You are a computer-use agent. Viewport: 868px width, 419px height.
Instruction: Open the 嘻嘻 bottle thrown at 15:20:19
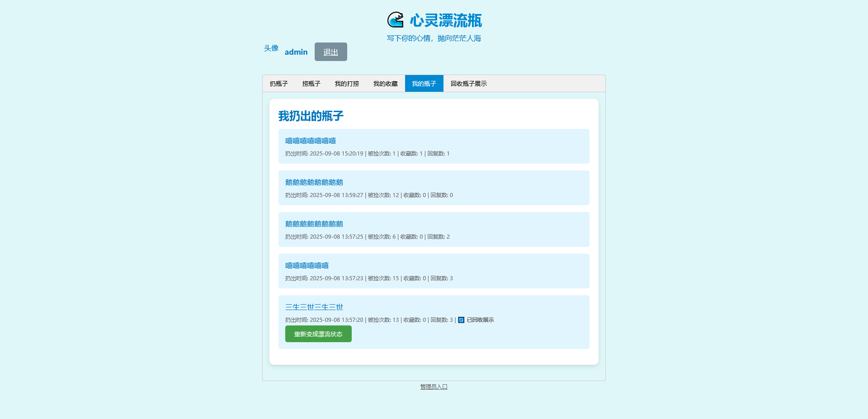pyautogui.click(x=310, y=141)
